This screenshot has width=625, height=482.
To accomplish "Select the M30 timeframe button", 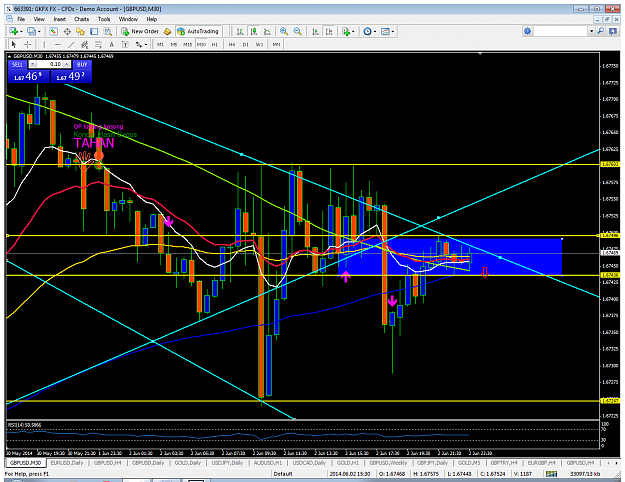I will [x=201, y=45].
